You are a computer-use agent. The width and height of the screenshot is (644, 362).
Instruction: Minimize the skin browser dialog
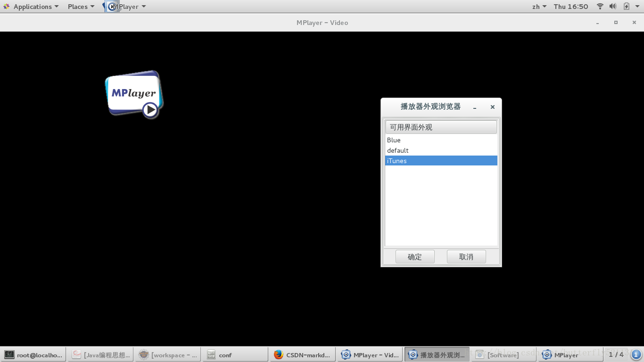click(x=475, y=107)
